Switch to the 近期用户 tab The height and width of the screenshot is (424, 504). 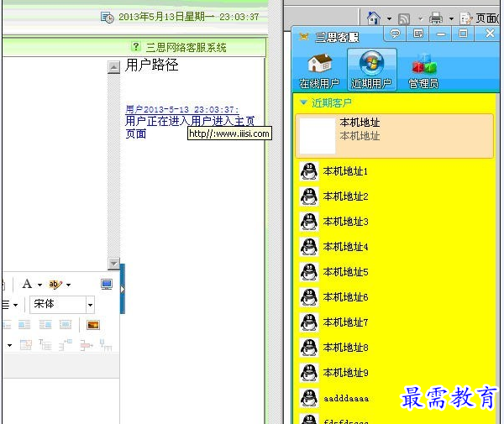[x=371, y=70]
